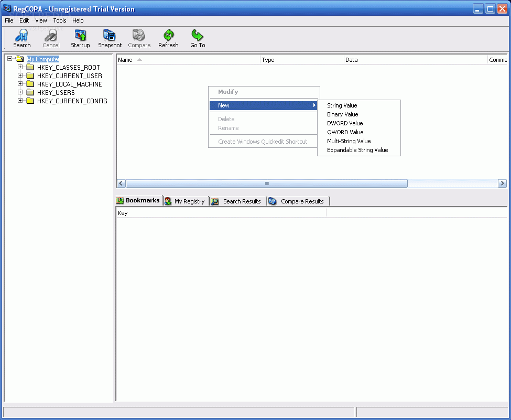
Task: Choose String Value from the submenu
Action: click(x=359, y=105)
